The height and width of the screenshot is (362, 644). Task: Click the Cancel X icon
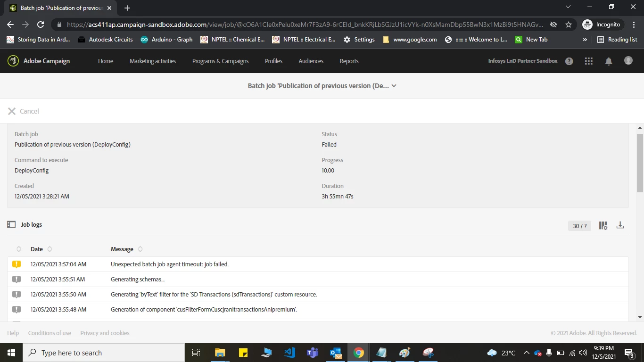12,111
